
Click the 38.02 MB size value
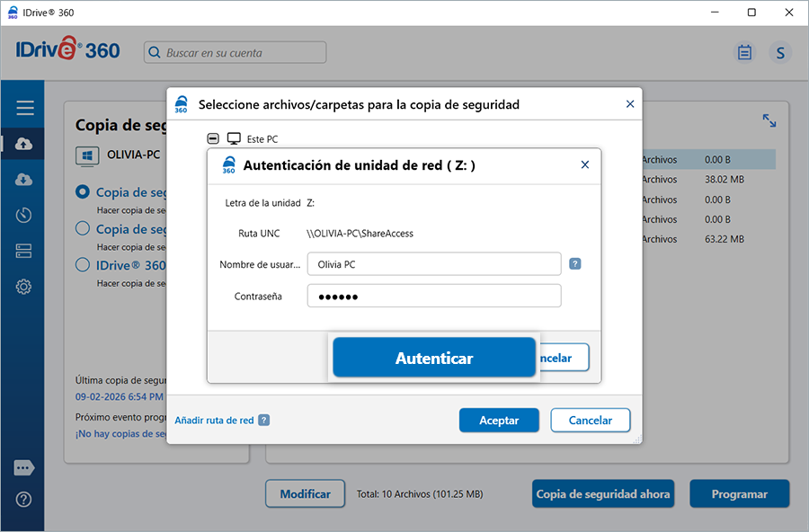pos(725,180)
